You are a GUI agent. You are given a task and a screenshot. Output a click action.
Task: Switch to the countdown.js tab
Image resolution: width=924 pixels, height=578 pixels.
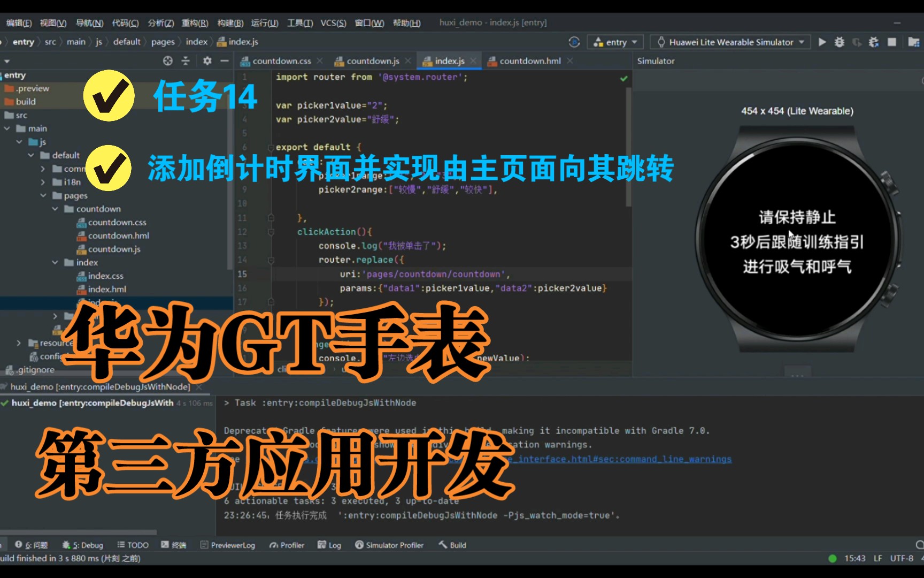click(372, 61)
